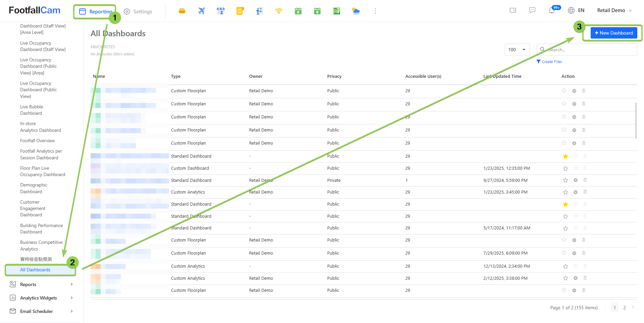Click the weather cloud icon
The width and height of the screenshot is (644, 323).
coord(356,11)
